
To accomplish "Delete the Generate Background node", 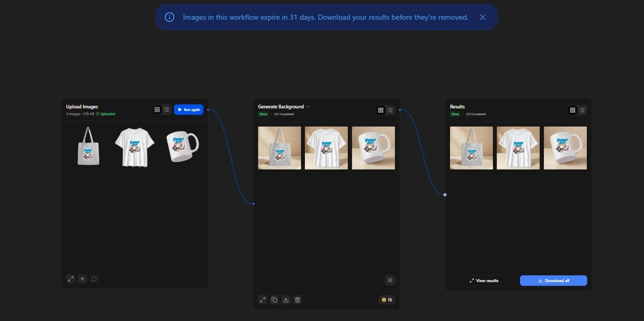I will [x=298, y=300].
